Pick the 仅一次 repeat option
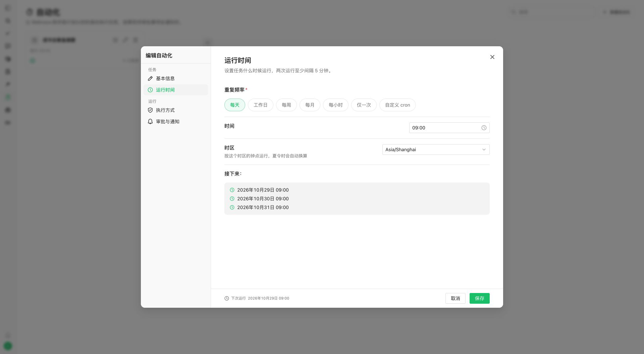This screenshot has width=644, height=354. click(364, 105)
